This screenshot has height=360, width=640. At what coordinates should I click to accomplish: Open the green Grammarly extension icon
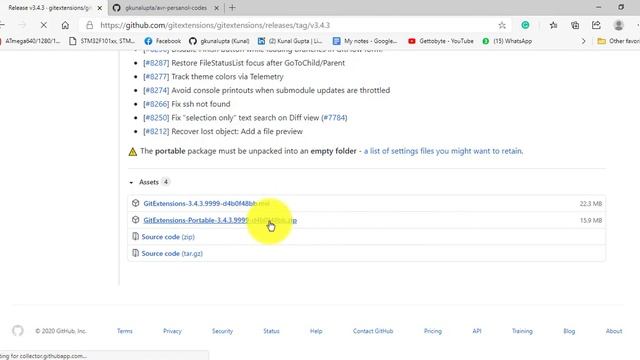tap(525, 25)
